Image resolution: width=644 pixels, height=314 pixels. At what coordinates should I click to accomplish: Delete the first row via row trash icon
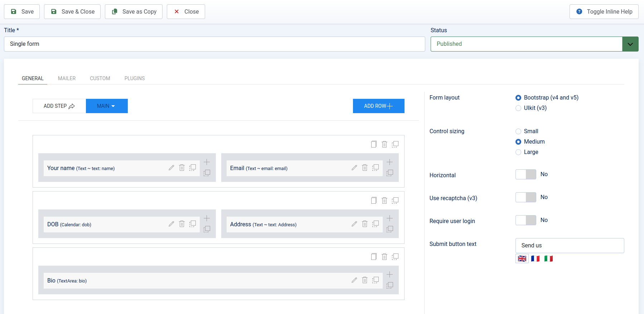coord(384,144)
